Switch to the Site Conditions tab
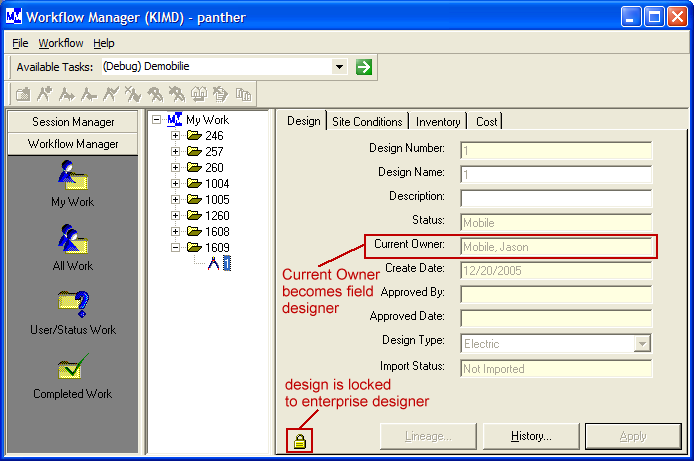The width and height of the screenshot is (694, 461). click(367, 121)
